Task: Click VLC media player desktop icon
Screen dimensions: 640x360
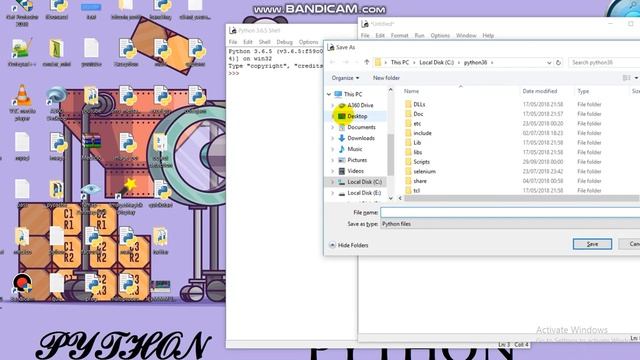Action: click(x=22, y=103)
